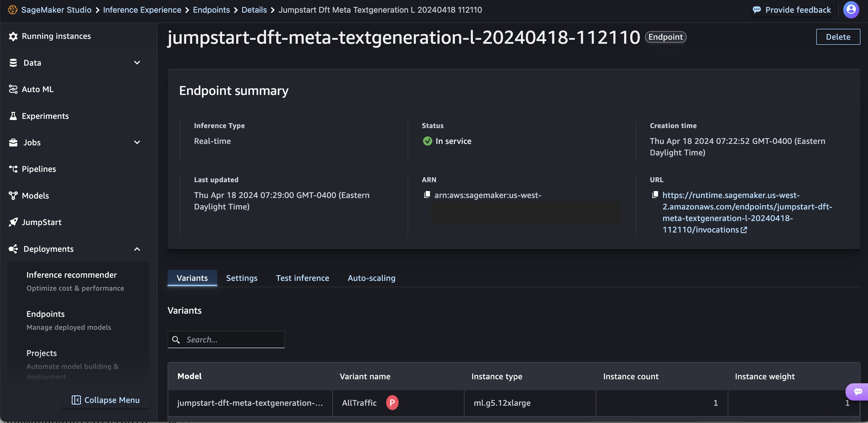
Task: Click the Running instances gear icon
Action: click(x=13, y=36)
